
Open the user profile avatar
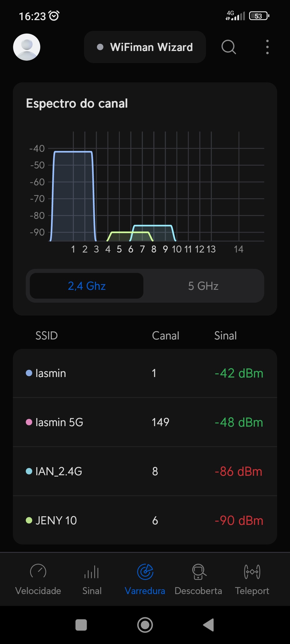click(27, 47)
